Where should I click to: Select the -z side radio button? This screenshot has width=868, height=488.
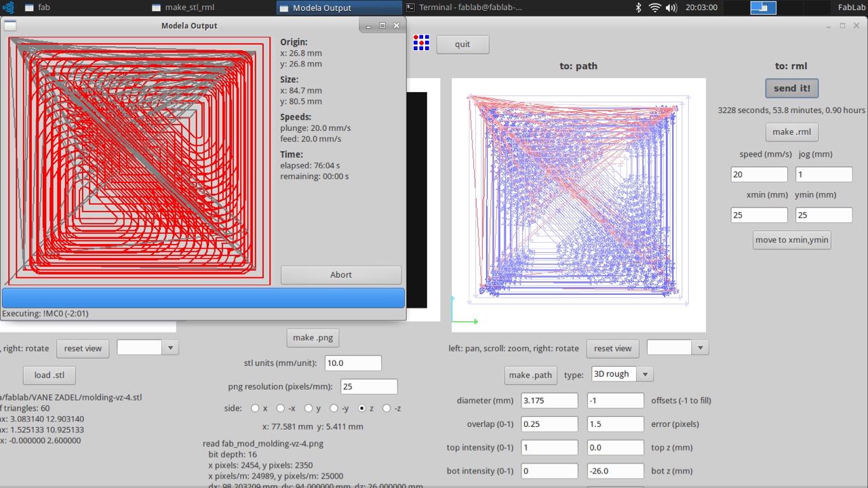click(x=387, y=408)
